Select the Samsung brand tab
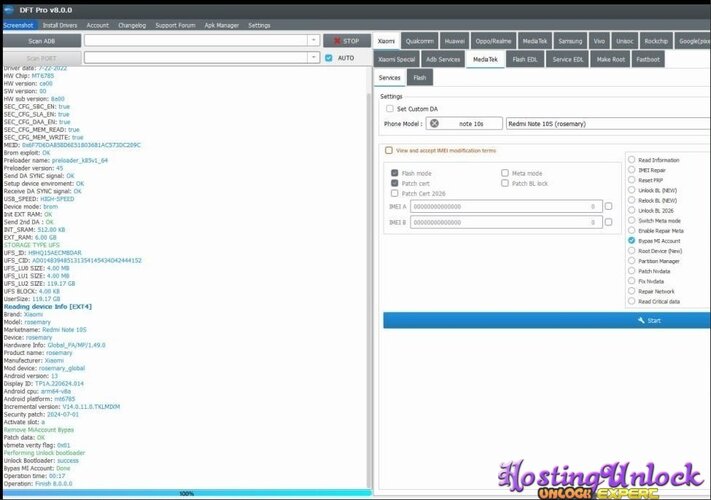Screen dimensions: 711x500 click(x=570, y=41)
